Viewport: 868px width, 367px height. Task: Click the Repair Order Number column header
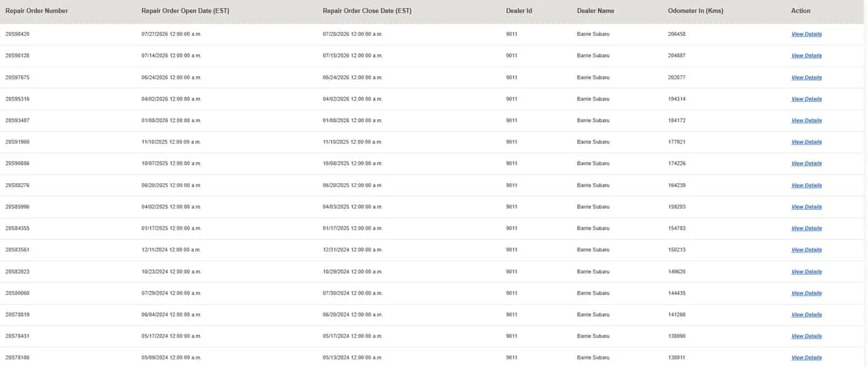coord(37,11)
